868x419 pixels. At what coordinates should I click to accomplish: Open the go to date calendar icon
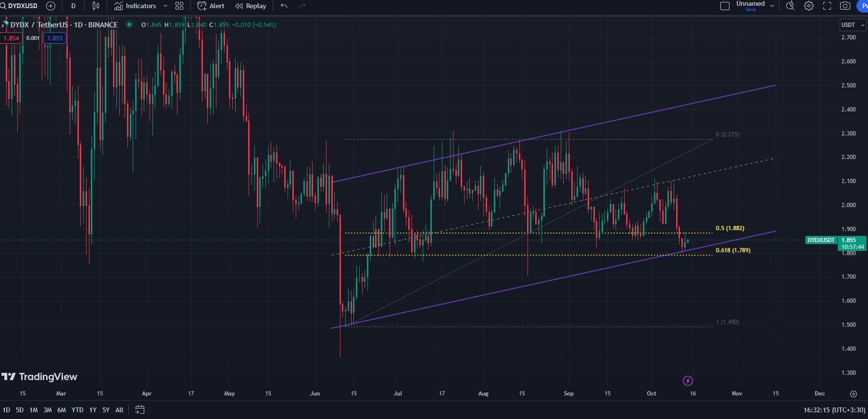click(x=139, y=410)
